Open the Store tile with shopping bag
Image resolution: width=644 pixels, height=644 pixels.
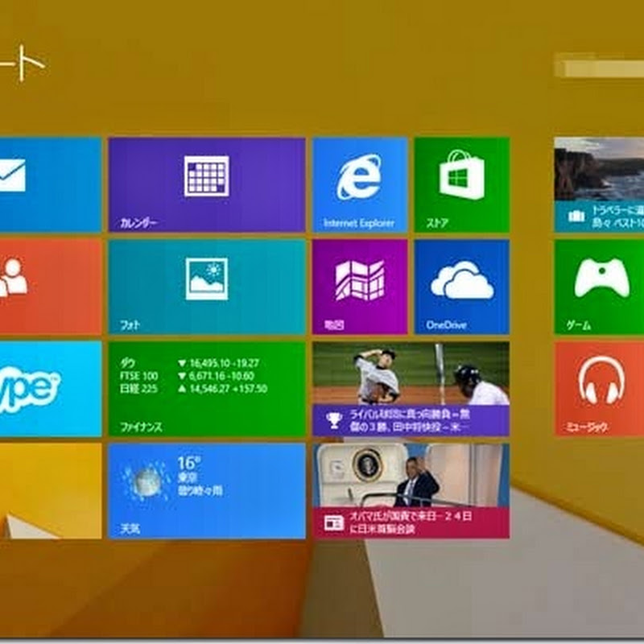(x=462, y=185)
